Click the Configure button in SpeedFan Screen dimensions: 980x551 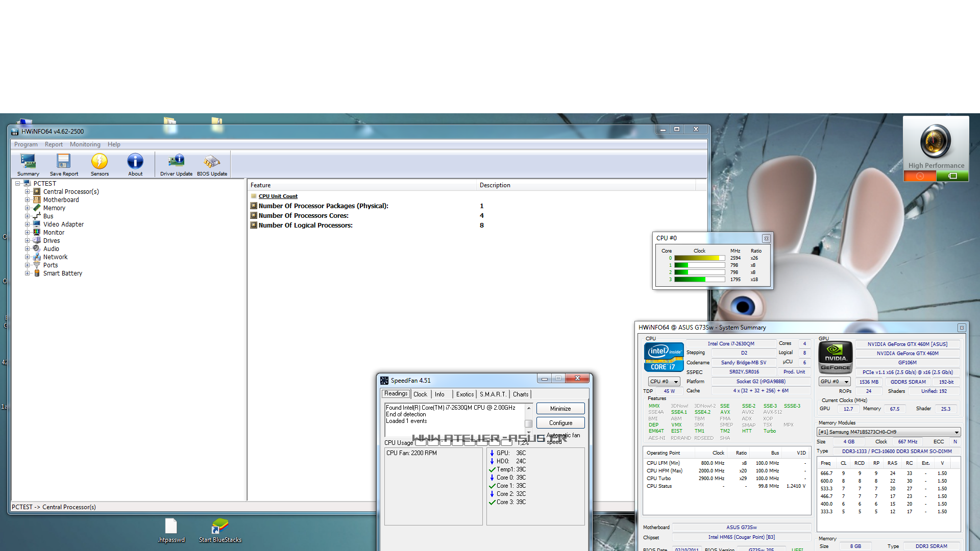[x=560, y=423]
